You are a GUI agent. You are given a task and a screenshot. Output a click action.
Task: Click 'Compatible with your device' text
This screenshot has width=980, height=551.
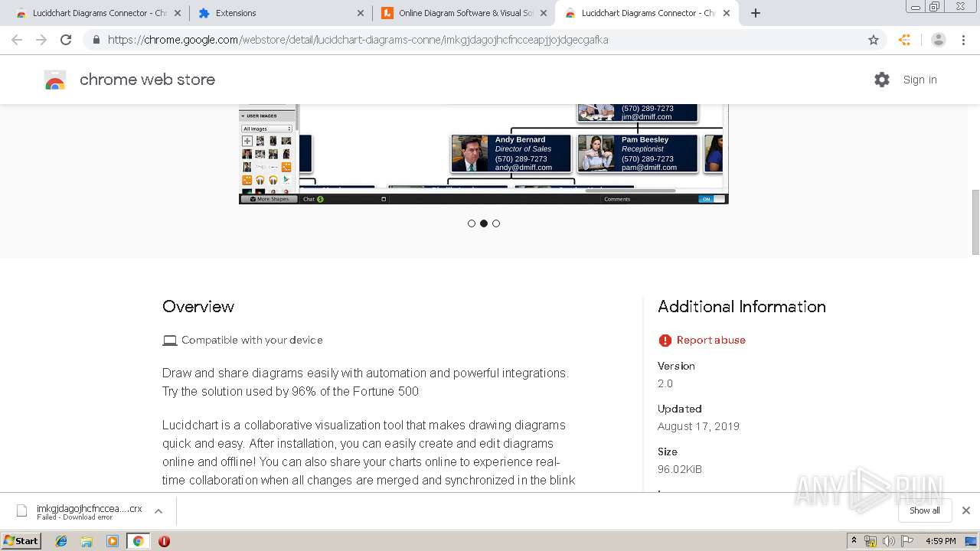point(252,341)
